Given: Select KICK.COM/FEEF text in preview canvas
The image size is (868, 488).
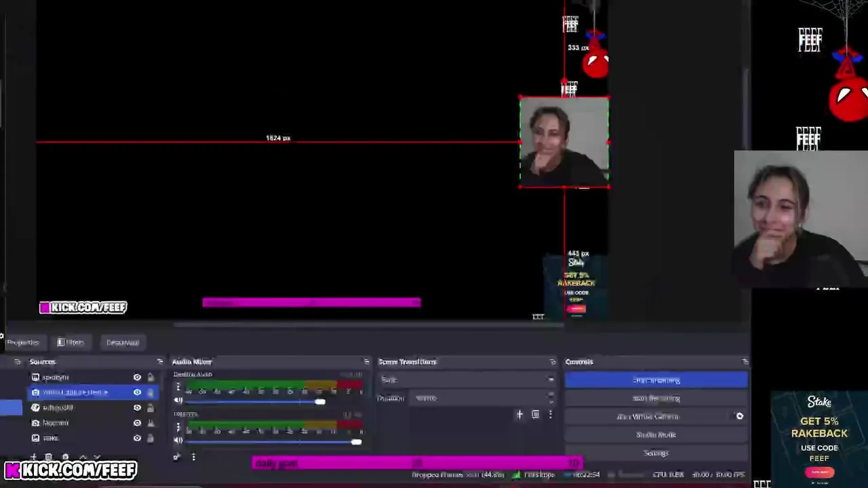Looking at the screenshot, I should pyautogui.click(x=83, y=308).
